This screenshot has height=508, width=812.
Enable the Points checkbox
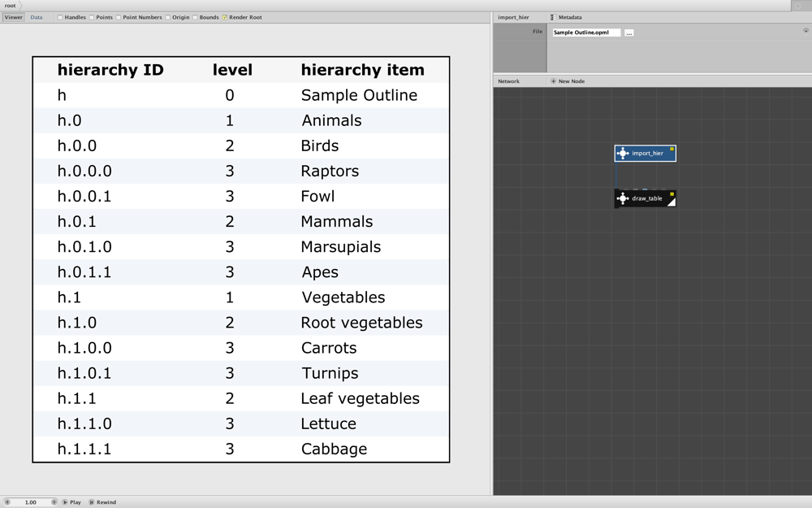(92, 17)
